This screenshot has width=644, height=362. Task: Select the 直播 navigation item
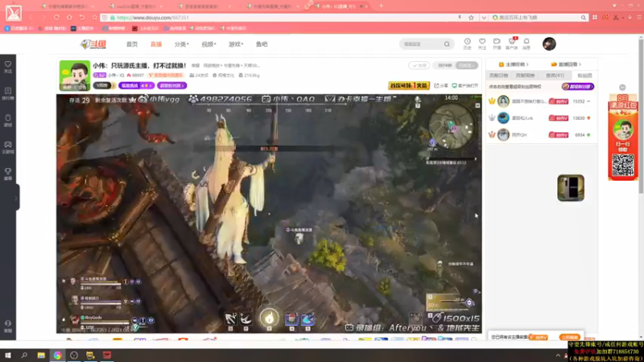pos(156,44)
